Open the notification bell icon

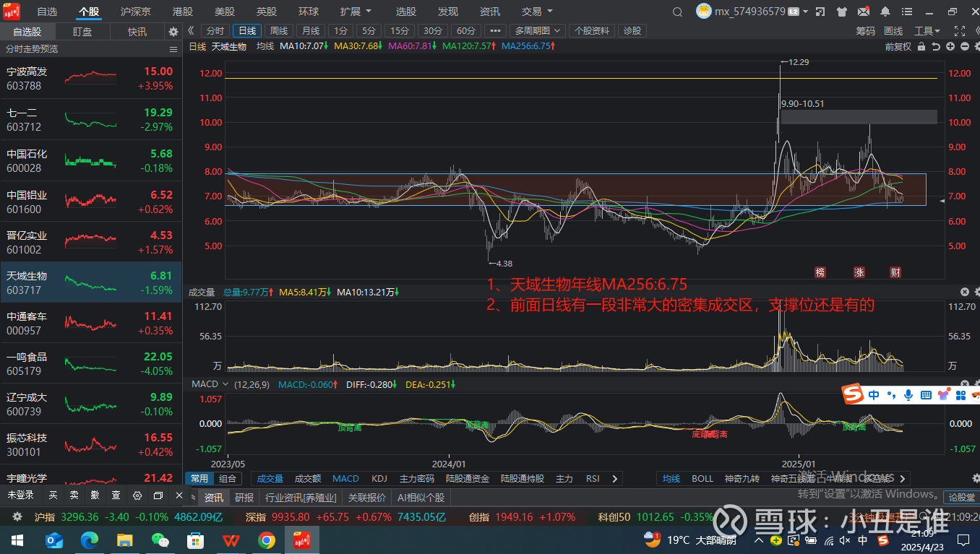point(885,12)
